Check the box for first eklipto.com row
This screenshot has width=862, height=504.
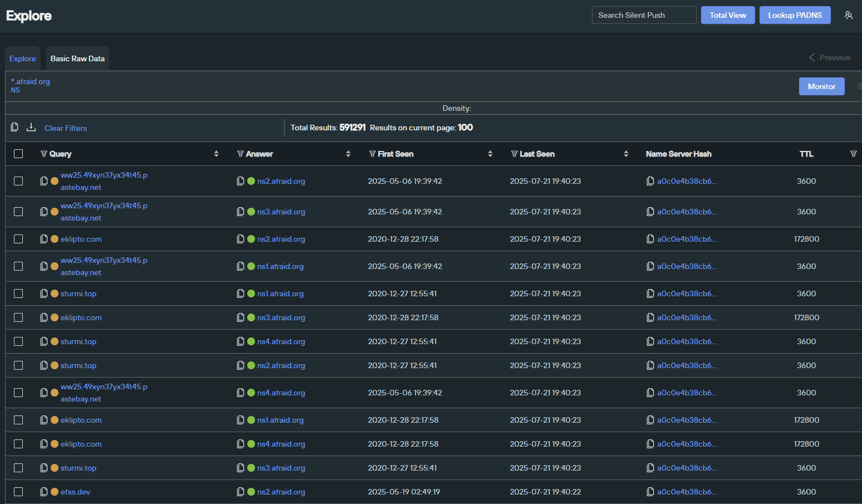[x=18, y=239]
